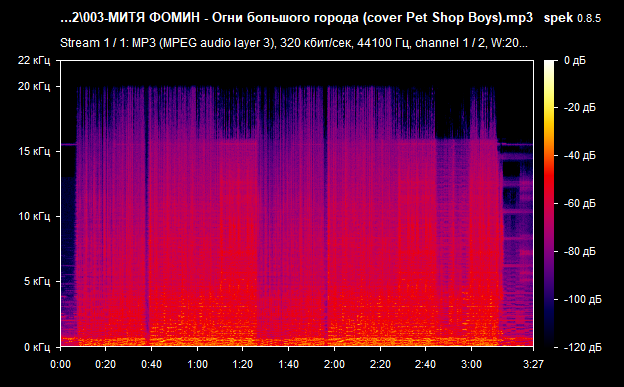Image resolution: width=624 pixels, height=387 pixels.
Task: Click the 5 кГц frequency label
Action: point(37,281)
